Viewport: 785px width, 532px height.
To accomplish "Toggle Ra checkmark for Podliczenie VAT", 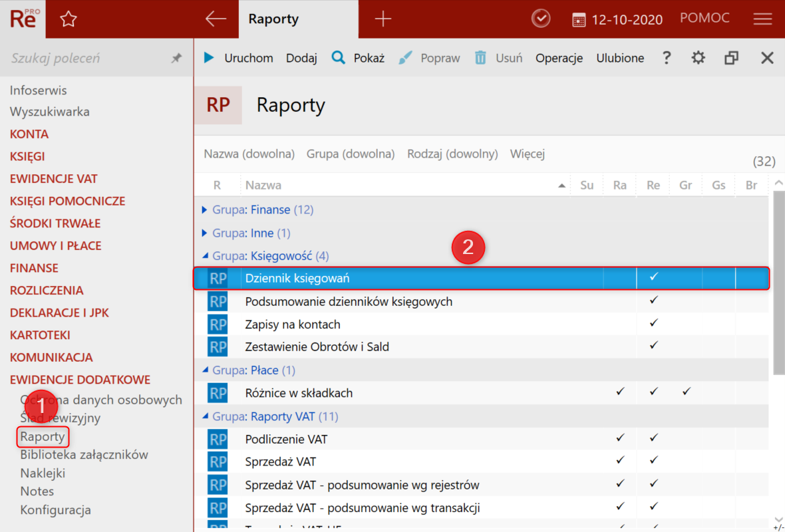I will (620, 438).
